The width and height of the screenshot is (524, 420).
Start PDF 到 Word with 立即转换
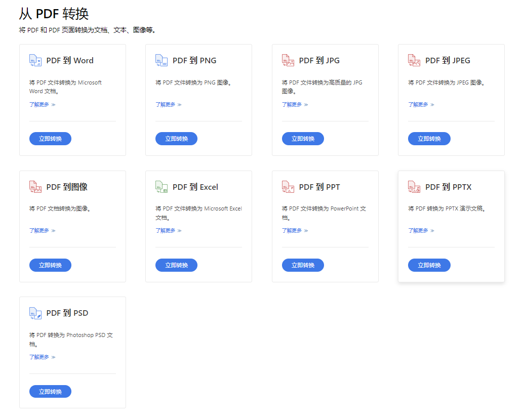tap(50, 139)
